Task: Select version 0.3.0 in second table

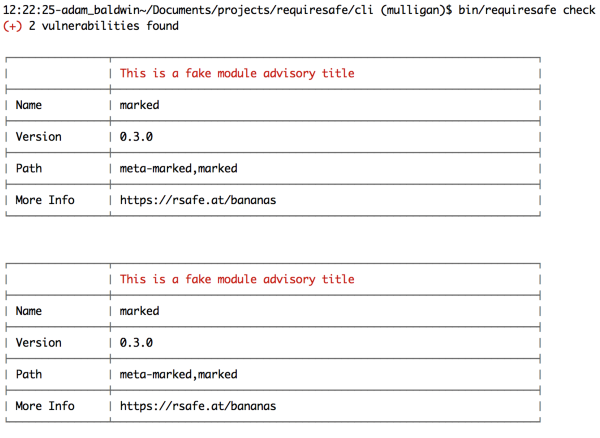Action: pyautogui.click(x=136, y=342)
